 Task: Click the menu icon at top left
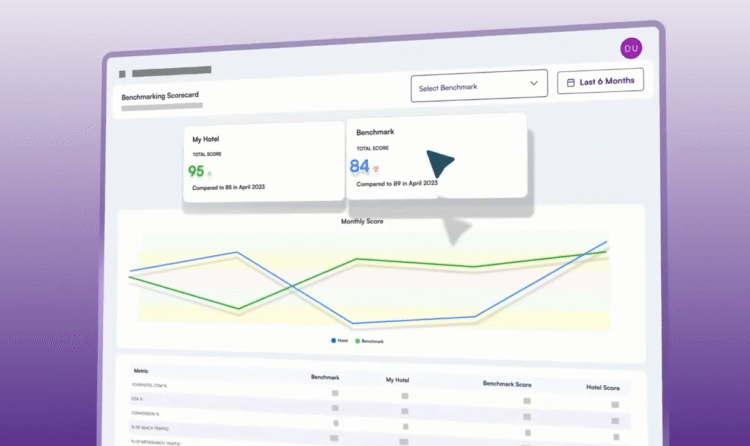coord(122,74)
